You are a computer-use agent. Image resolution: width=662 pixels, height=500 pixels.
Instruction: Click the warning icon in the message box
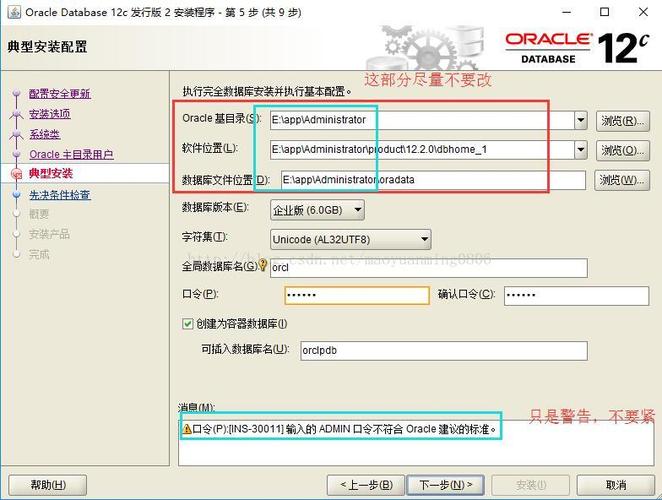[x=187, y=429]
